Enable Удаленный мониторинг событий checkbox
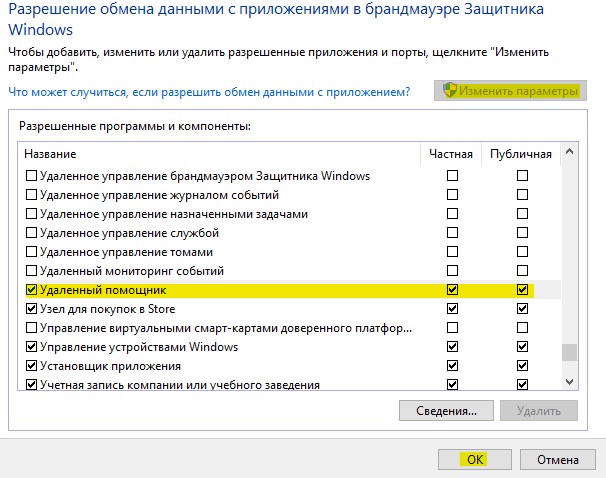606x478 pixels. [x=31, y=270]
